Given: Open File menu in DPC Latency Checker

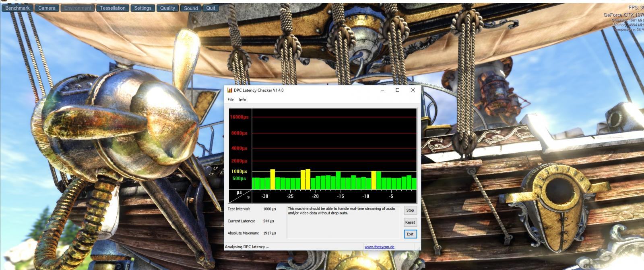Looking at the screenshot, I should [x=231, y=100].
